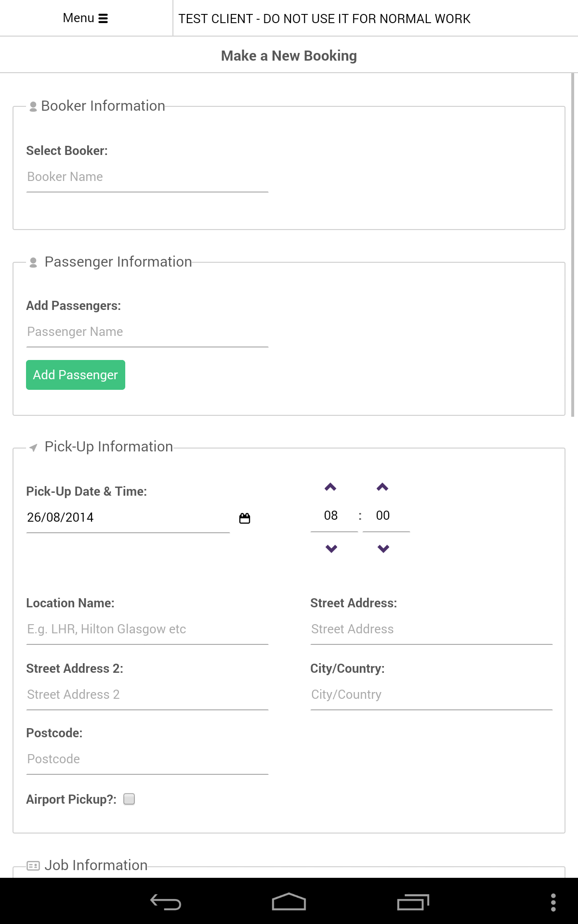
Task: Focus the Street Address field
Action: tap(431, 629)
